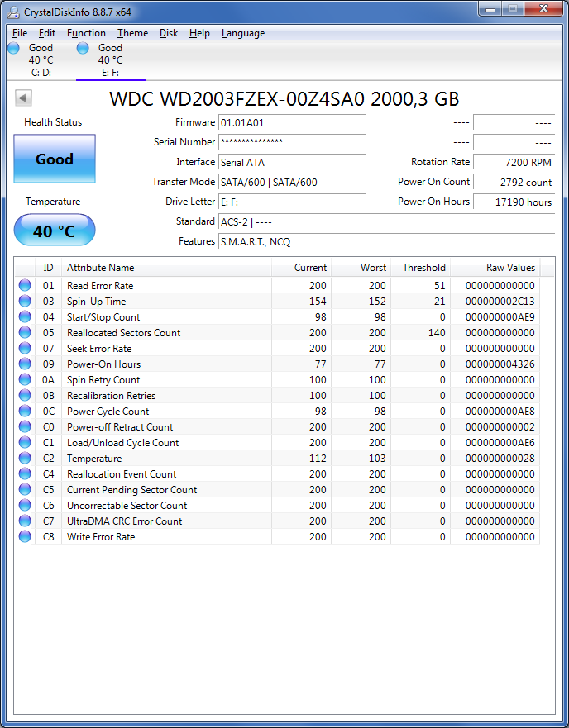
Task: Minimize the CrystalDiskInfo window
Action: tap(491, 8)
